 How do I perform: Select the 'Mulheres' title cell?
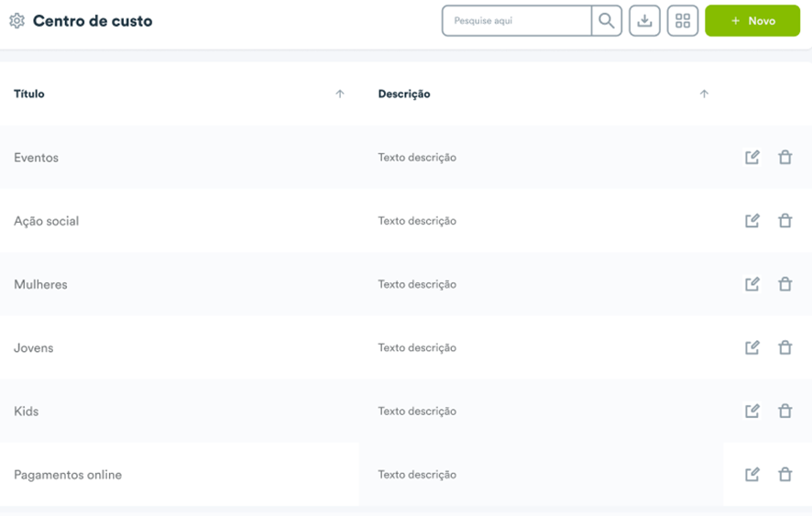tap(40, 284)
